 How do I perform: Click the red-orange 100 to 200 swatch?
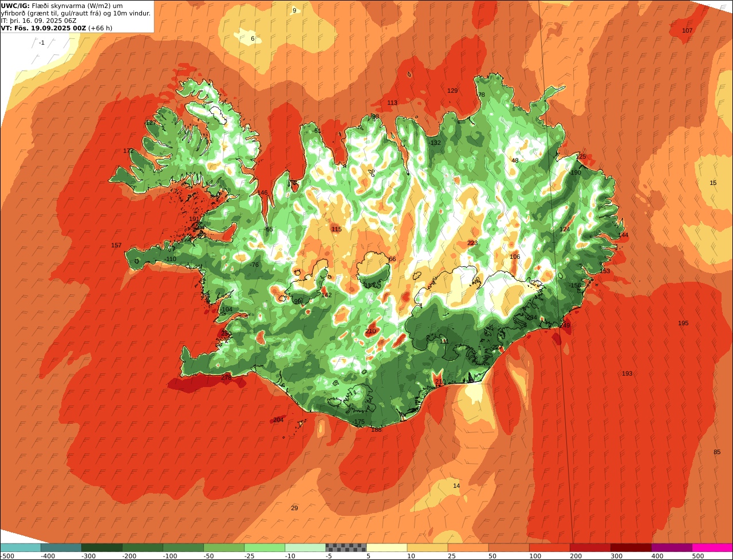549,547
